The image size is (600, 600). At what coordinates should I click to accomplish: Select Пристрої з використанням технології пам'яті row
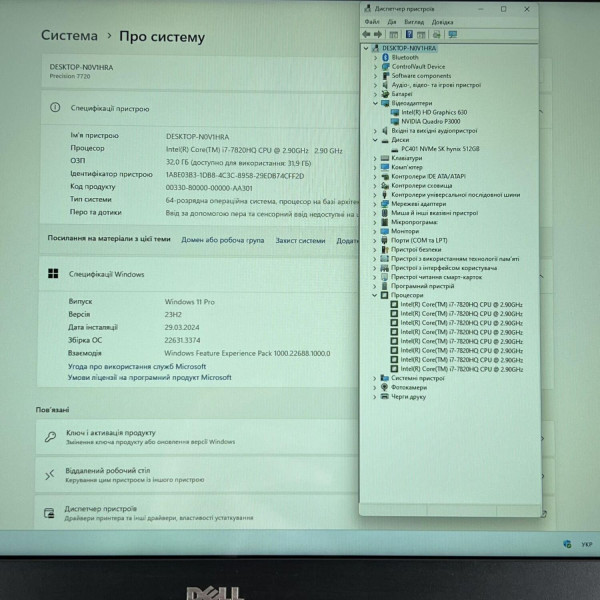pos(455,259)
